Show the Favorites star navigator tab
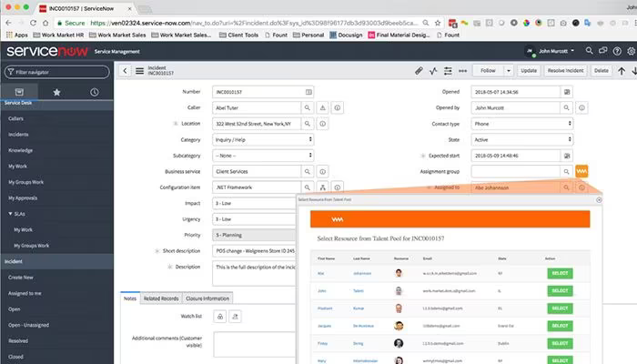Image resolution: width=637 pixels, height=364 pixels. coord(56,92)
